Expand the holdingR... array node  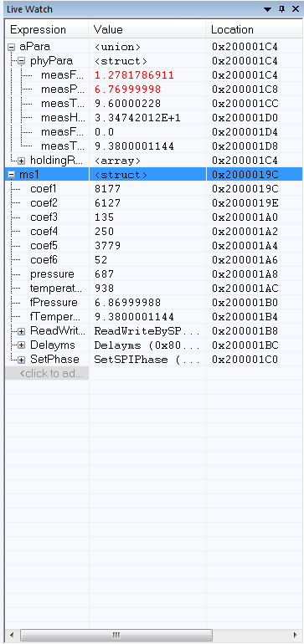(22, 161)
